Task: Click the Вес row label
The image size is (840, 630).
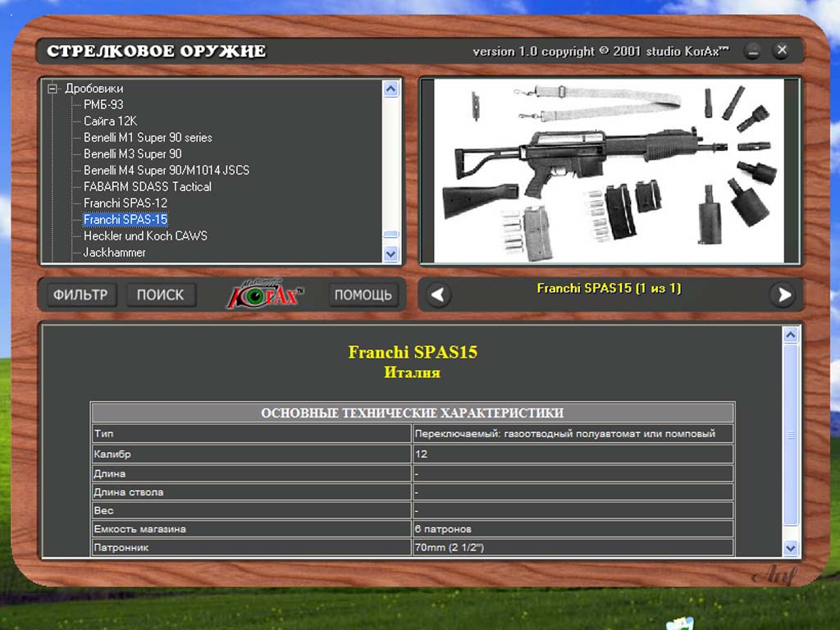Action: 103,510
